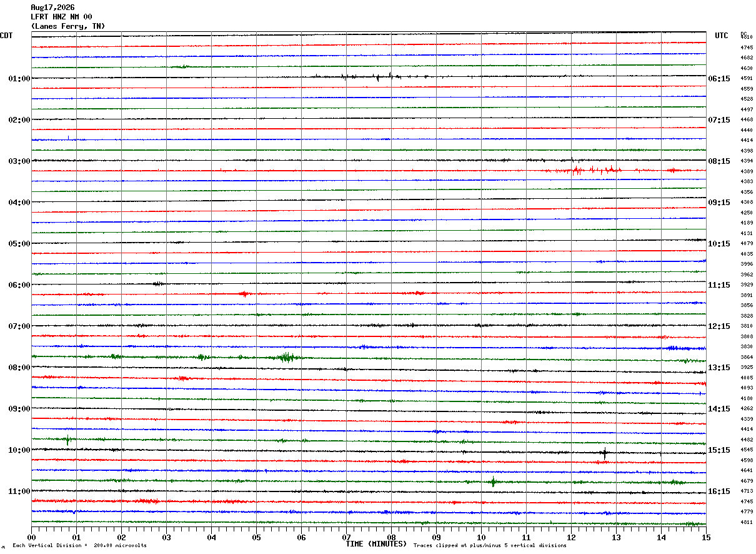The height and width of the screenshot is (554, 756).
Task: Click the spike on the 10:00 black trace
Action: (604, 453)
